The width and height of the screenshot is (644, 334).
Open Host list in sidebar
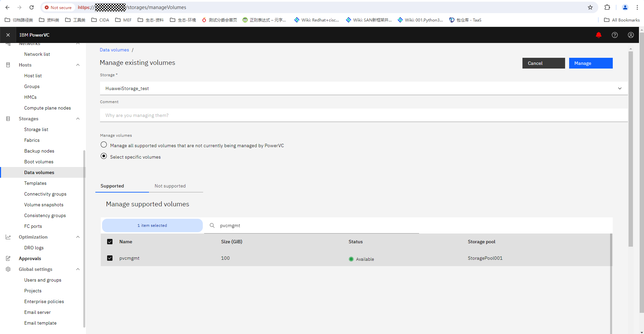click(33, 76)
